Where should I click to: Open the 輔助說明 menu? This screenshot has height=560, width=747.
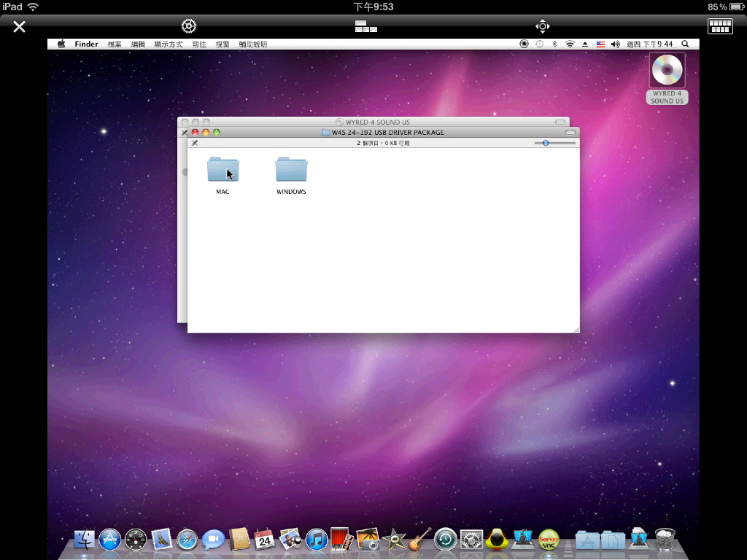coord(253,44)
